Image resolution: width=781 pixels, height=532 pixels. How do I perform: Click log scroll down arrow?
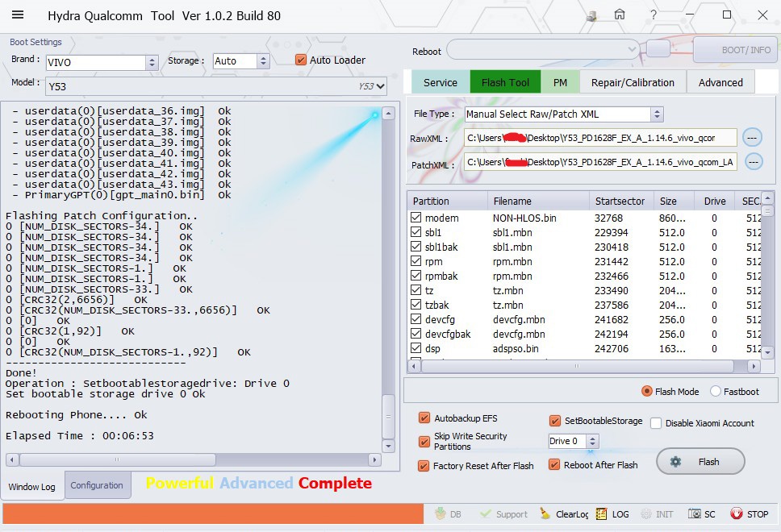tap(389, 446)
